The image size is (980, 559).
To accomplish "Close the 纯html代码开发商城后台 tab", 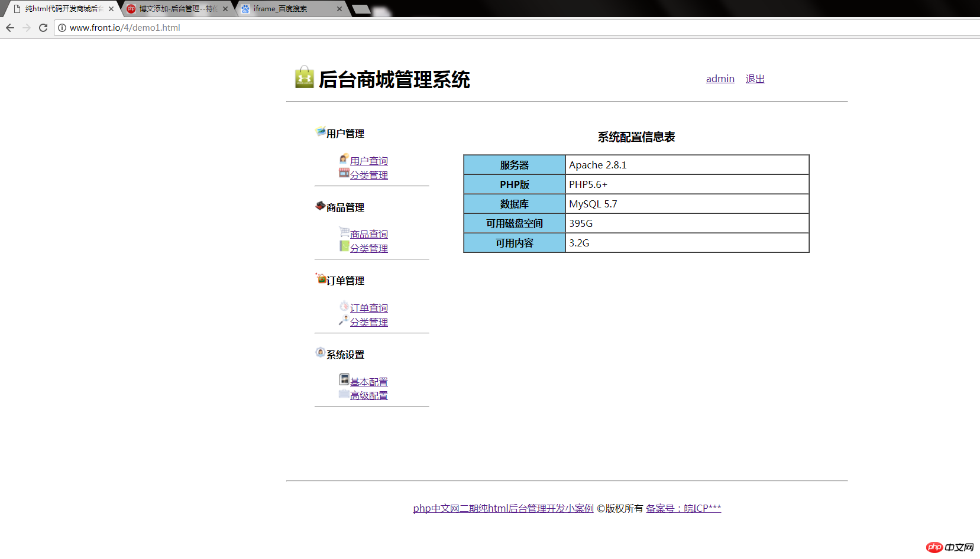I will coord(111,9).
